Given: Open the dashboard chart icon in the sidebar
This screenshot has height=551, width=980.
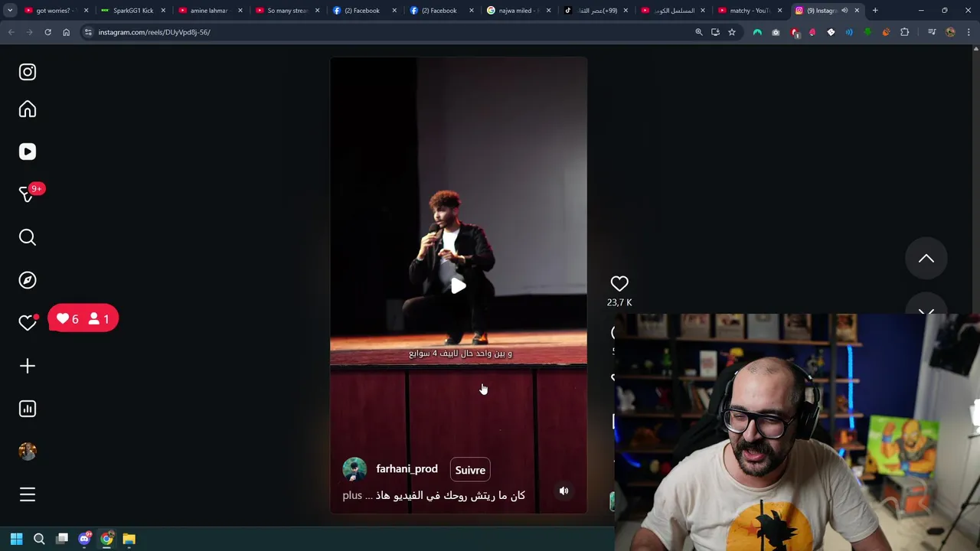Looking at the screenshot, I should 28,409.
